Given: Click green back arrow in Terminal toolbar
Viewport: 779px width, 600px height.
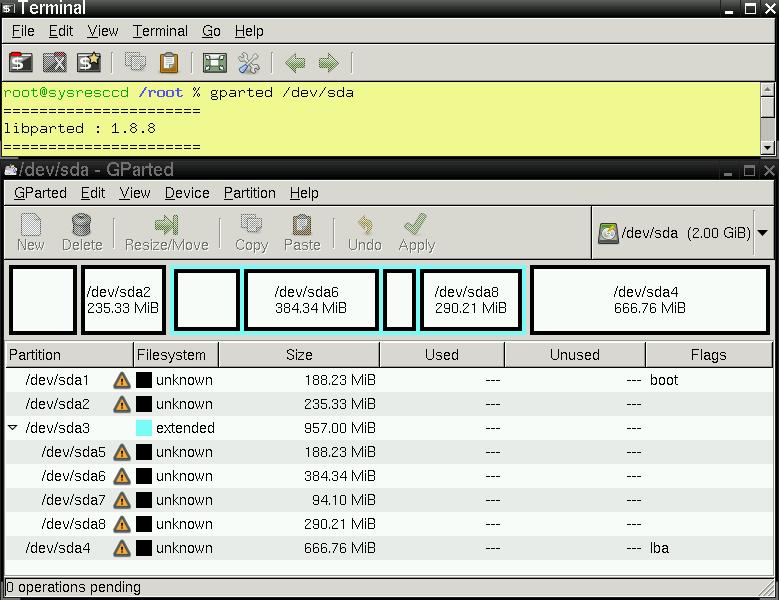Looking at the screenshot, I should pyautogui.click(x=295, y=63).
